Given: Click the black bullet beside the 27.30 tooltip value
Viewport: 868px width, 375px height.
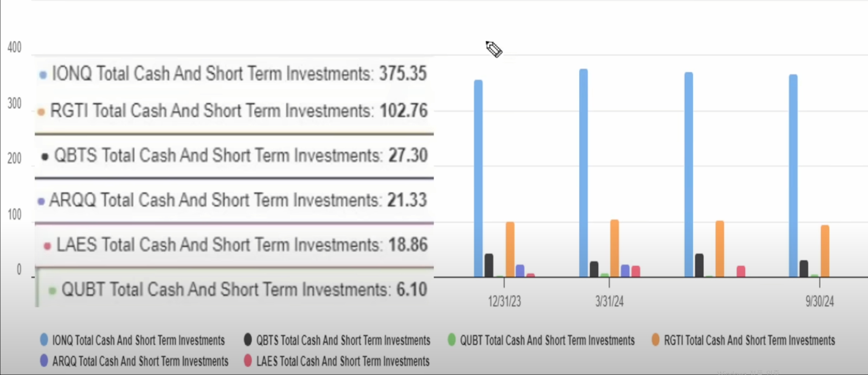Looking at the screenshot, I should point(45,157).
